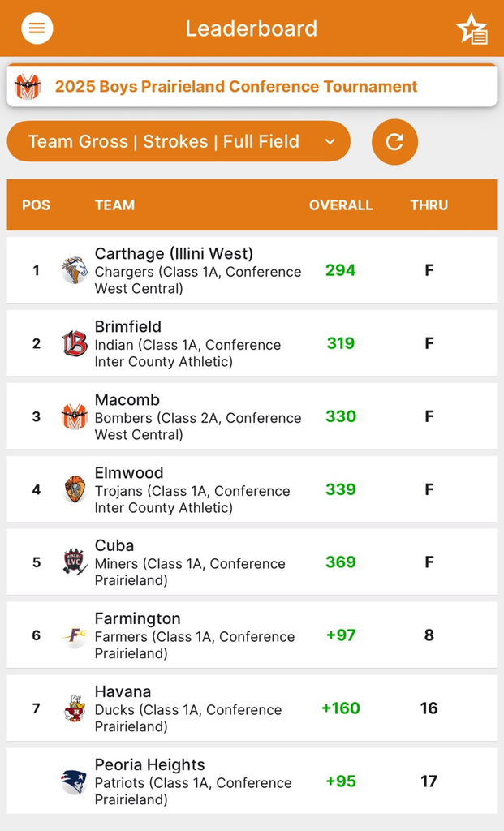This screenshot has height=831, width=504.
Task: Expand the Team Gross Strokes Full Field dropdown
Action: tap(179, 141)
